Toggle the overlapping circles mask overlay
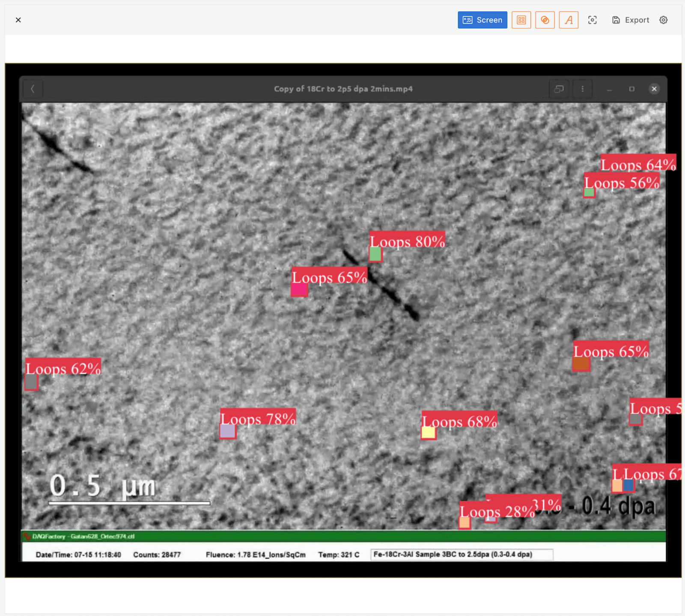685x616 pixels. pyautogui.click(x=545, y=20)
